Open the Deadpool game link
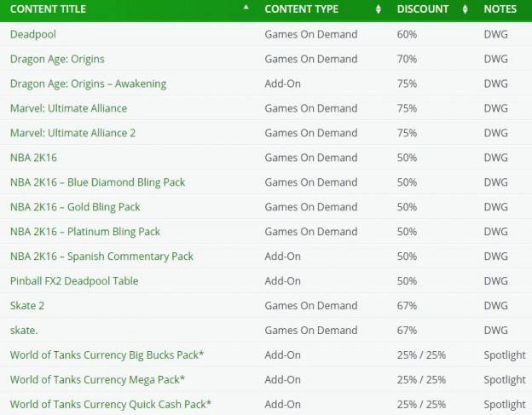532x415 pixels. pos(33,34)
